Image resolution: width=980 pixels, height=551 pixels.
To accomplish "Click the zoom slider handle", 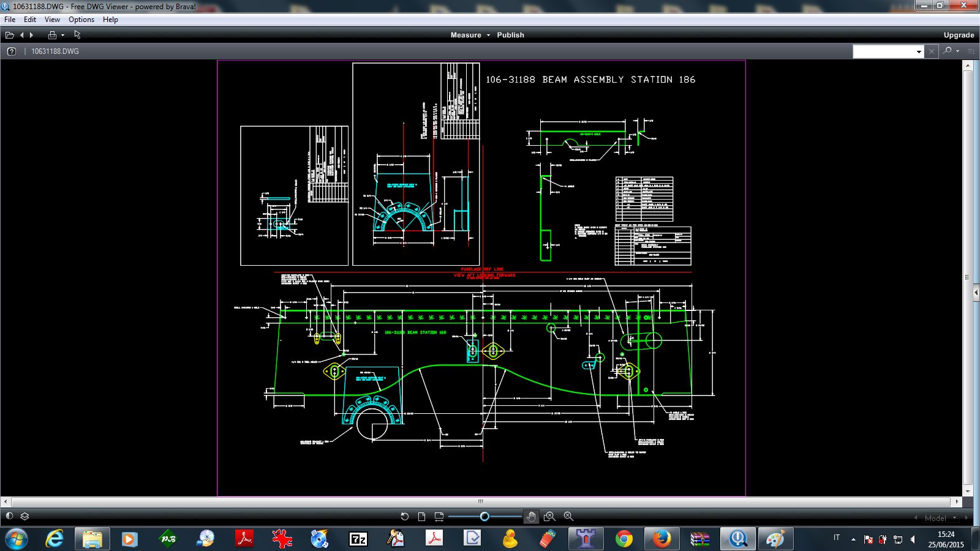I will click(484, 516).
